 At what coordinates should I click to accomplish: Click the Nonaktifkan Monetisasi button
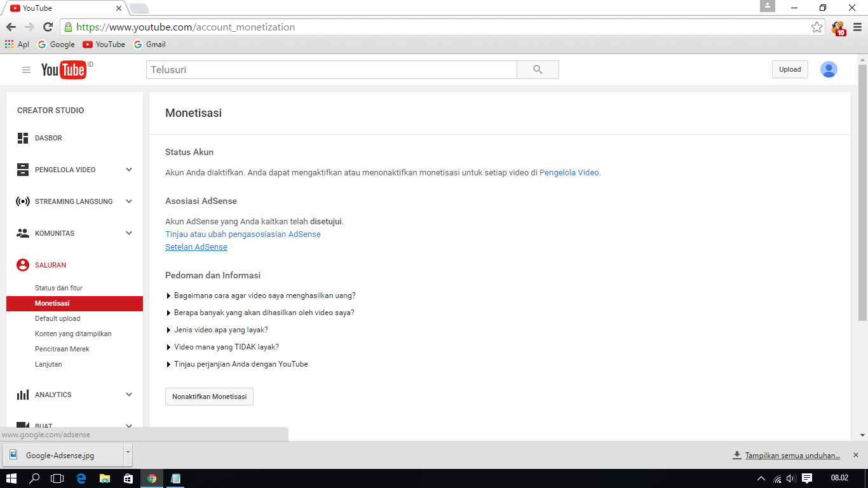tap(209, 396)
